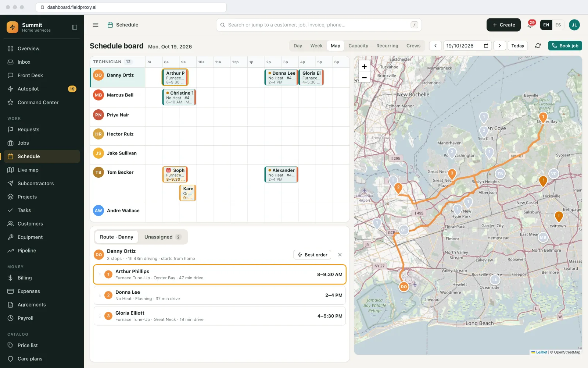Viewport: 588px width, 368px height.
Task: Focus the global search field
Action: [319, 25]
